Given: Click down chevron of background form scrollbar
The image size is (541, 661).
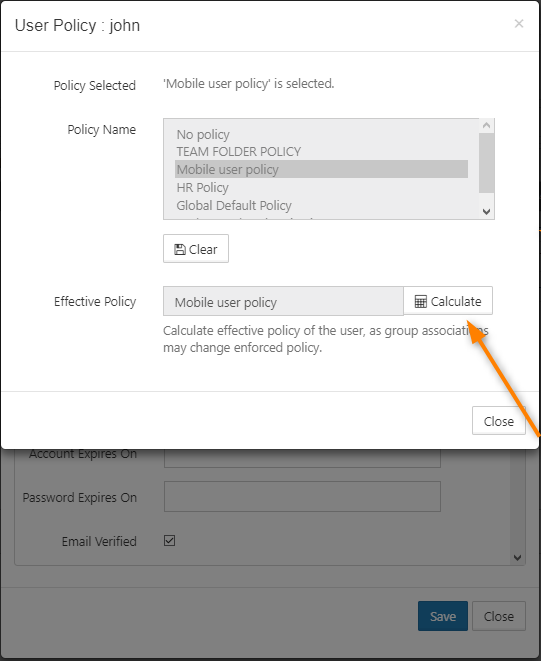Looking at the screenshot, I should 517,558.
